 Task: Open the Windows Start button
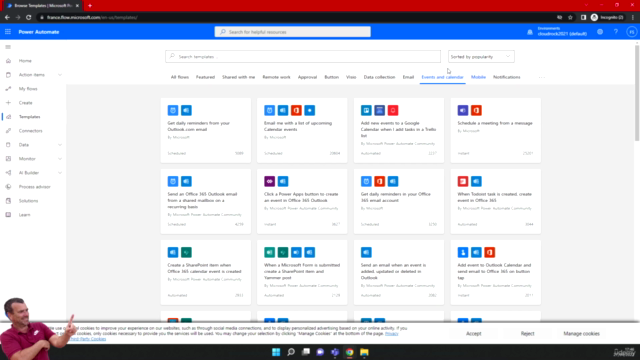pos(276,352)
